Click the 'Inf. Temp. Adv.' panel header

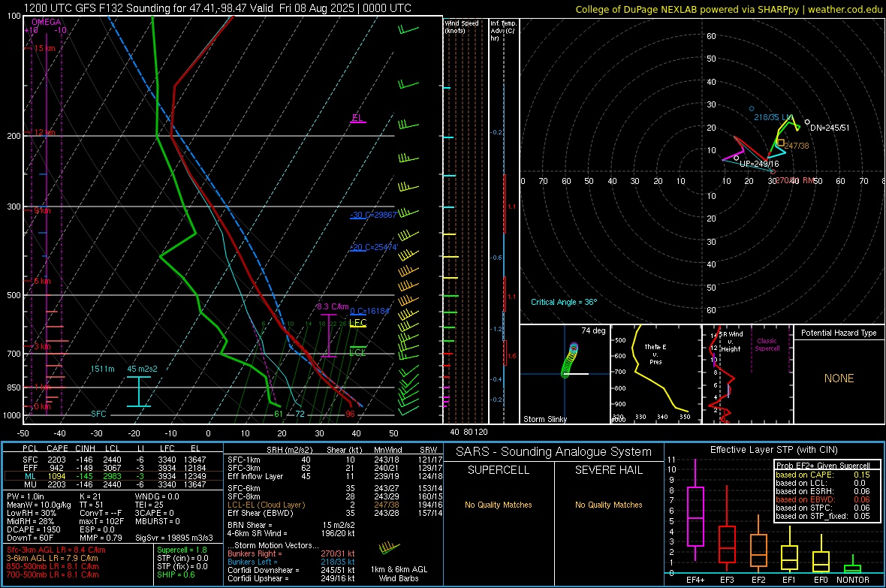click(x=503, y=31)
